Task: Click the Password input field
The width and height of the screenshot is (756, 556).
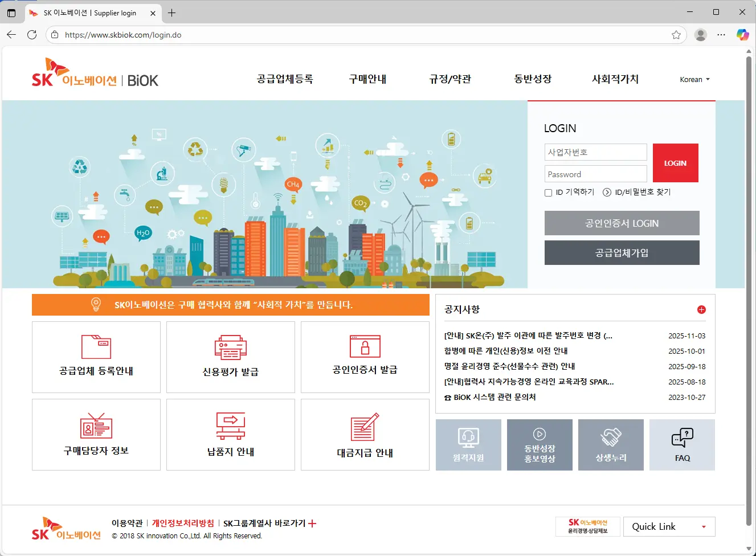Action: (x=596, y=174)
